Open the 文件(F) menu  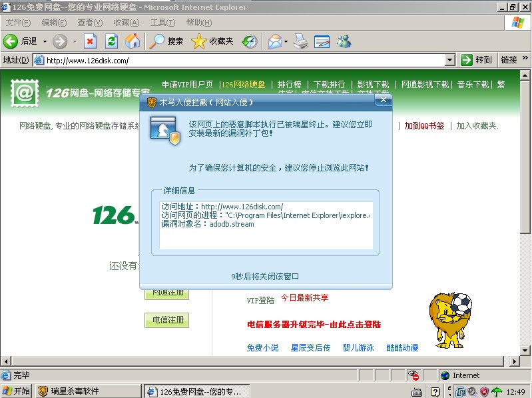(18, 23)
